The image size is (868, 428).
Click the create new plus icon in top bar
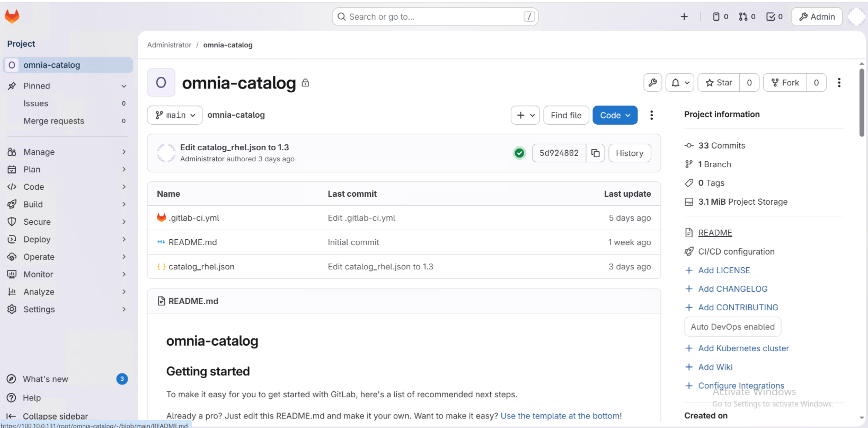coord(684,16)
